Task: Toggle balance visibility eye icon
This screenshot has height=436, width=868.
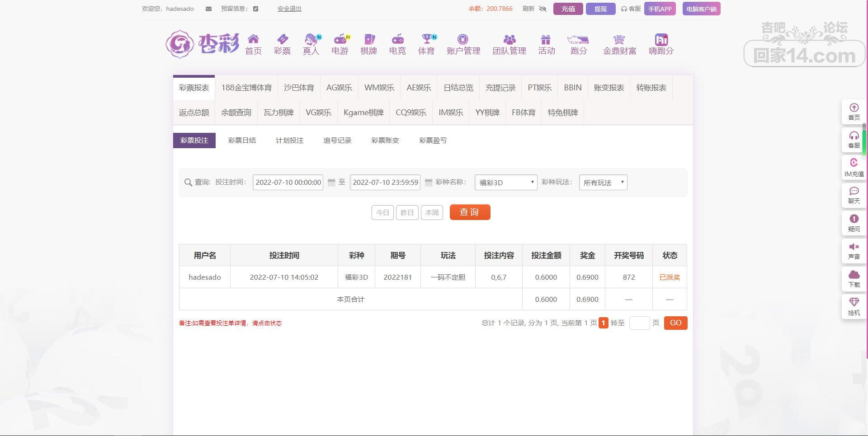Action: (543, 9)
